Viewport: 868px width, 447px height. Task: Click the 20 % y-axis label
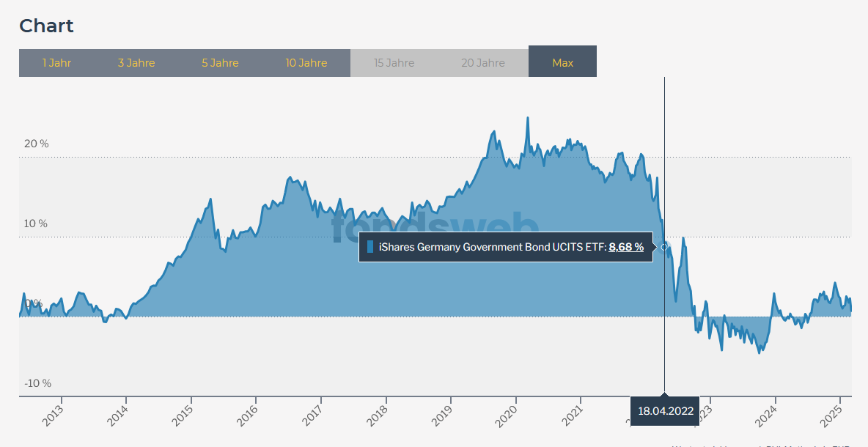(x=37, y=144)
